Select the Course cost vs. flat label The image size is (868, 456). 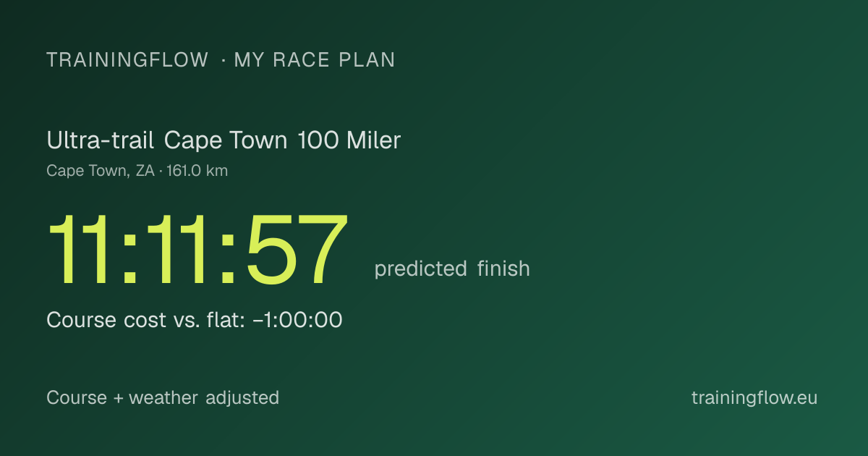pyautogui.click(x=142, y=319)
